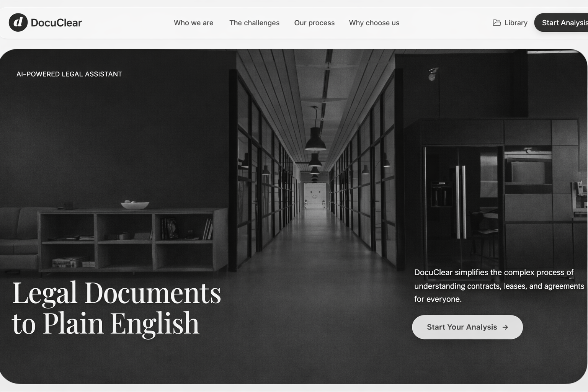588x392 pixels.
Task: Click the arrow inside Start Your Analysis
Action: (505, 327)
